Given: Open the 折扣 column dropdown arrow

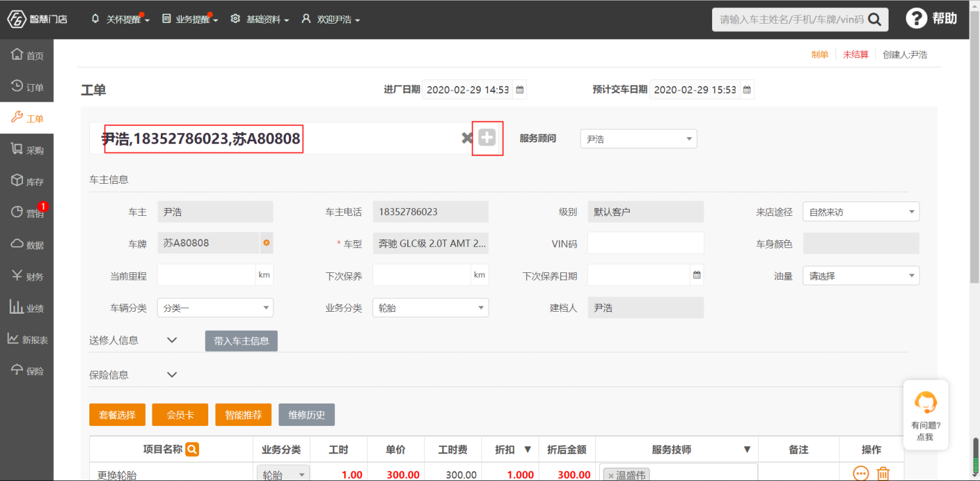Looking at the screenshot, I should tap(527, 450).
